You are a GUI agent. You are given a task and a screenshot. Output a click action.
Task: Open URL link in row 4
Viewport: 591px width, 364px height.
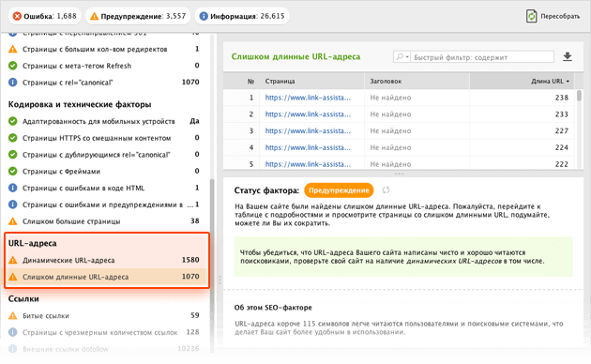308,147
